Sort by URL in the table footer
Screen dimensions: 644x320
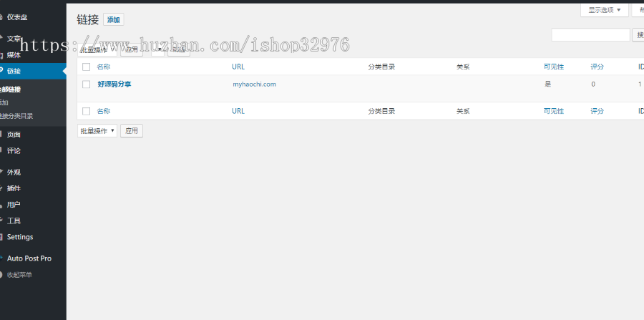coord(238,112)
